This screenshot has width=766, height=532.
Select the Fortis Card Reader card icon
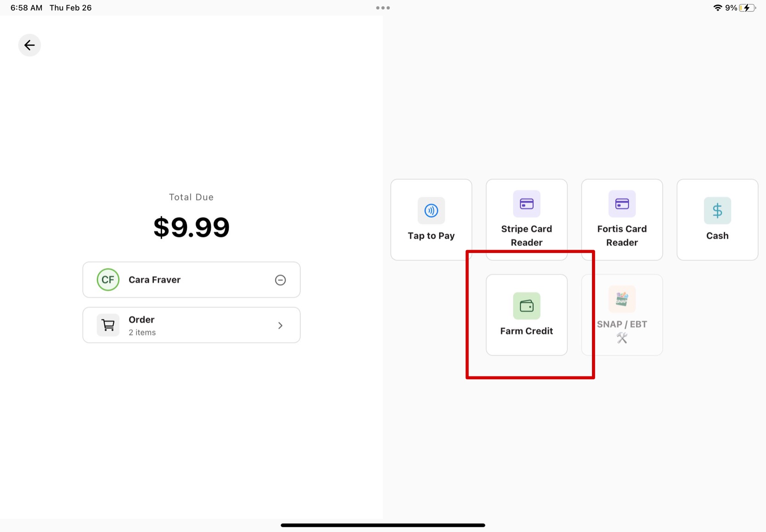click(x=622, y=204)
